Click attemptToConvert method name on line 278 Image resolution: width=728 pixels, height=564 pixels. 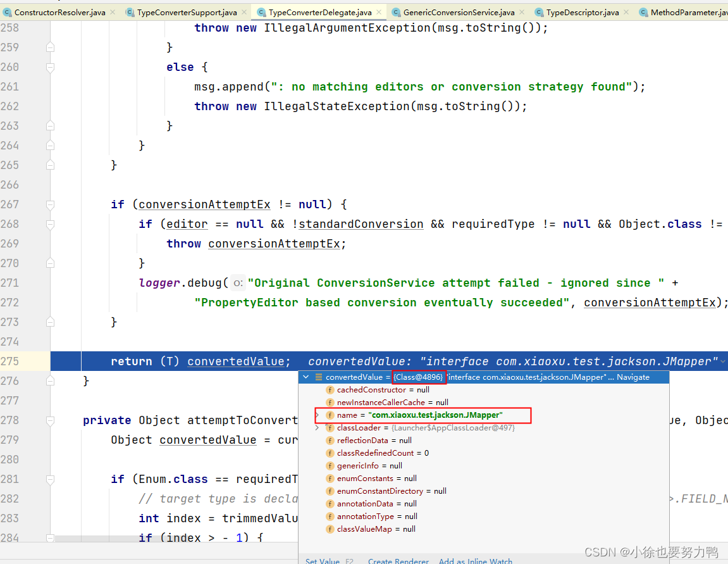coord(242,420)
